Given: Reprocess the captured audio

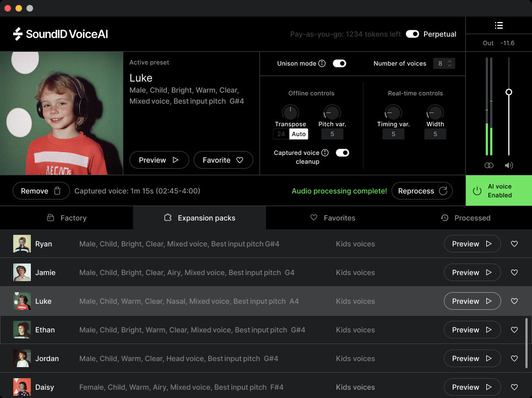Looking at the screenshot, I should [x=422, y=191].
